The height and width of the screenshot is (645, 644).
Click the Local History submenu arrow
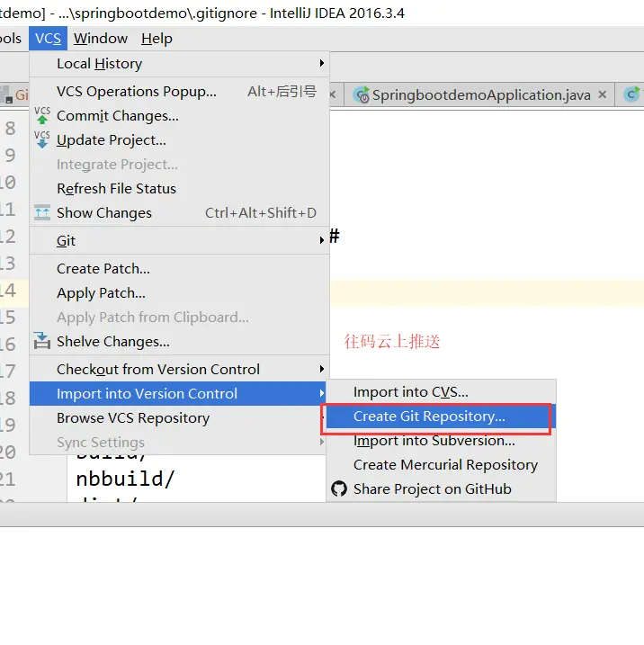point(322,63)
